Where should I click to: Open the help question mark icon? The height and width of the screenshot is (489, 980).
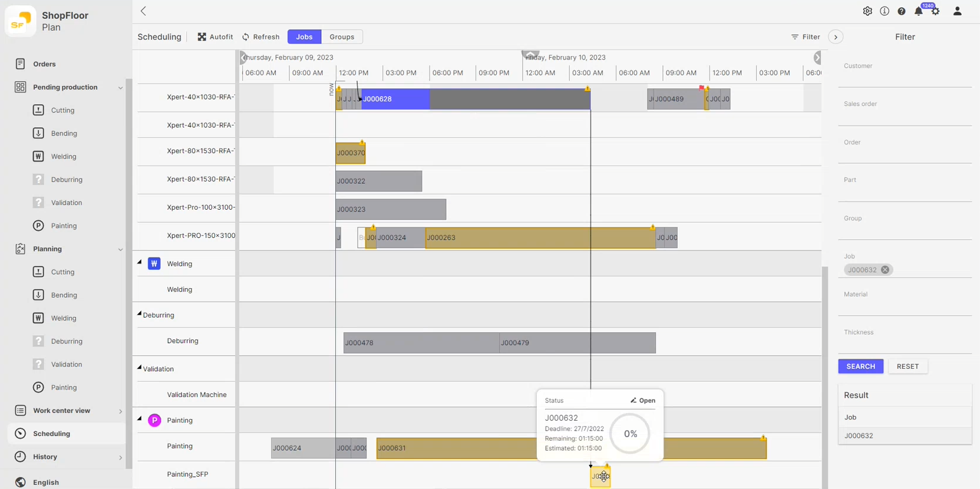(x=902, y=11)
